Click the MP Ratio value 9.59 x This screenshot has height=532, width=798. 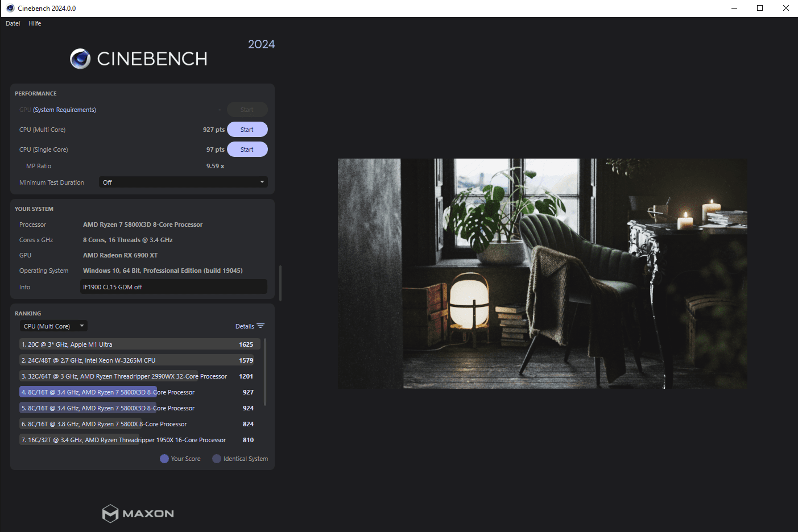[x=215, y=166]
